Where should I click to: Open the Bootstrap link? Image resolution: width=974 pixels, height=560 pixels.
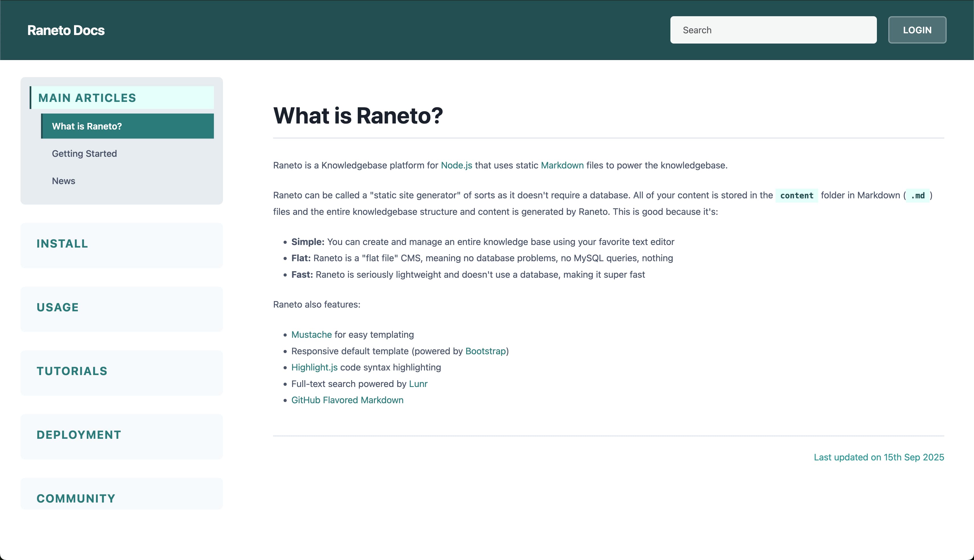[x=485, y=351]
